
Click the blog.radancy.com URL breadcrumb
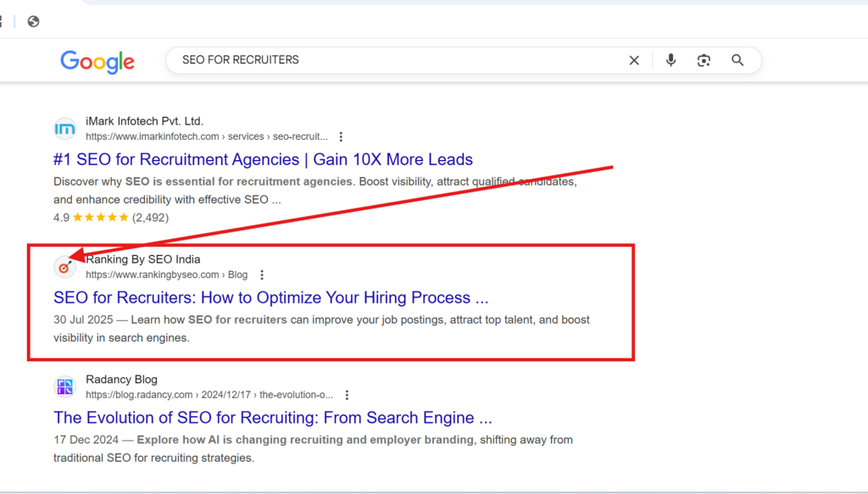pyautogui.click(x=209, y=395)
